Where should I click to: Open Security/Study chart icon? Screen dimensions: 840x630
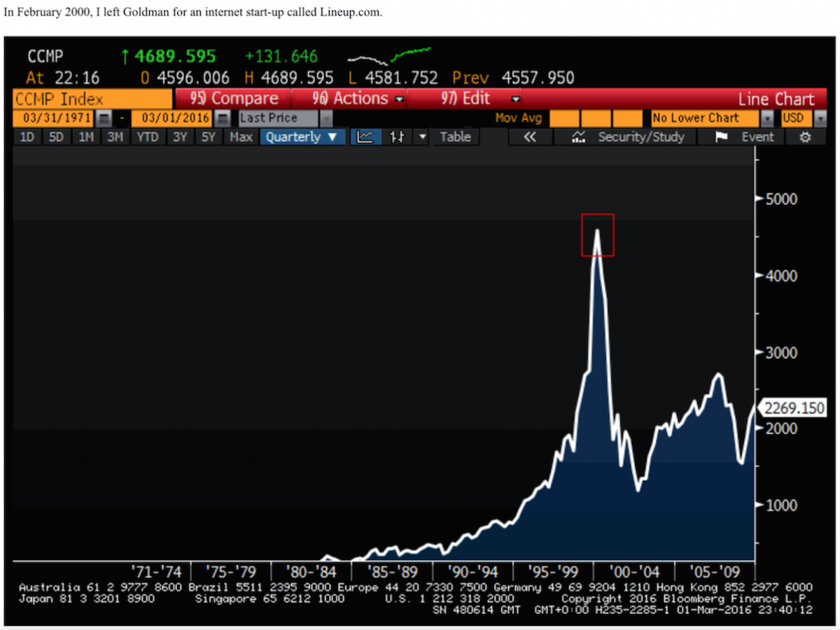(579, 137)
